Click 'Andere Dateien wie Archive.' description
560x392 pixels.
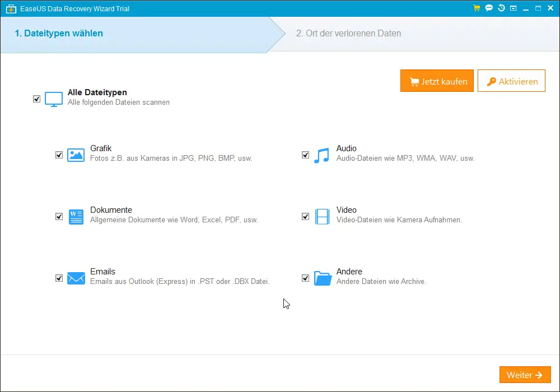tap(381, 281)
